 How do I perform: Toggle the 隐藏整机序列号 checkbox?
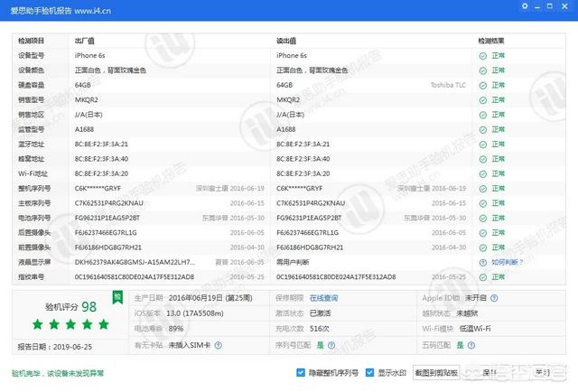301,372
